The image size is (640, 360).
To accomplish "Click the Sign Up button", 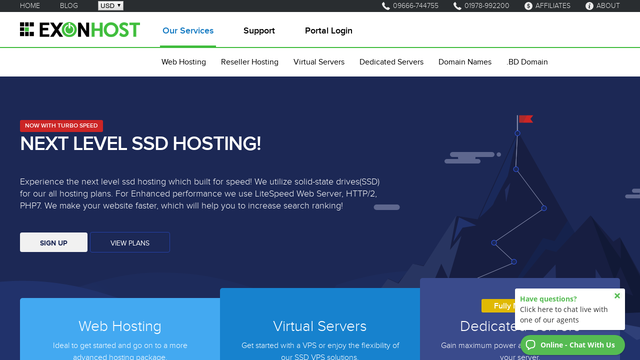I will pyautogui.click(x=53, y=242).
